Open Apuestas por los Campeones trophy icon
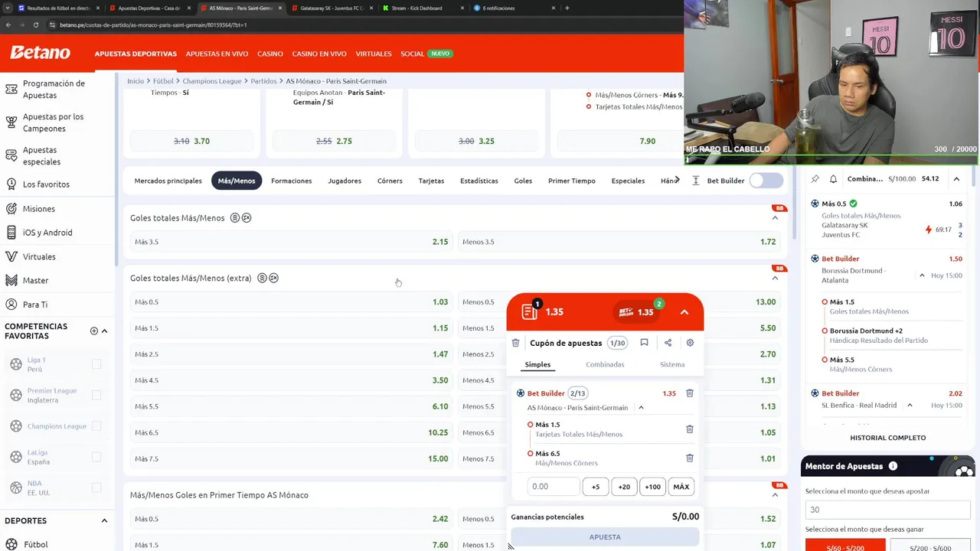980x551 pixels. (x=11, y=122)
